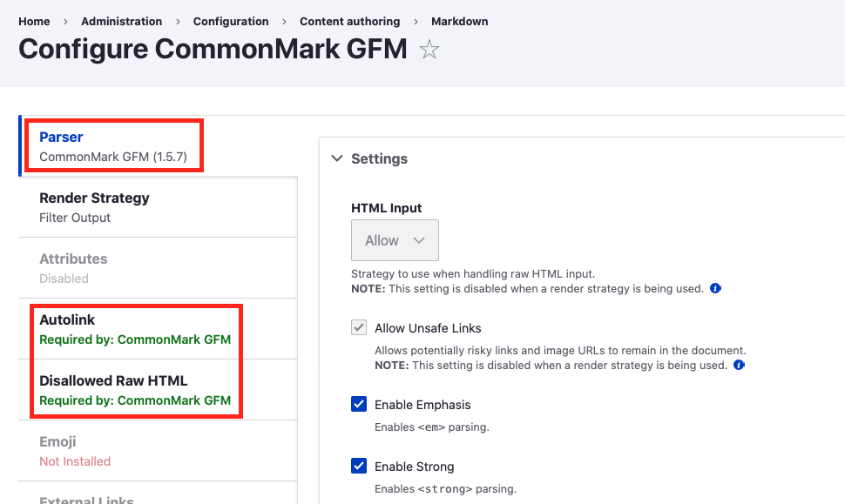Select the Emoji tab

point(159,451)
